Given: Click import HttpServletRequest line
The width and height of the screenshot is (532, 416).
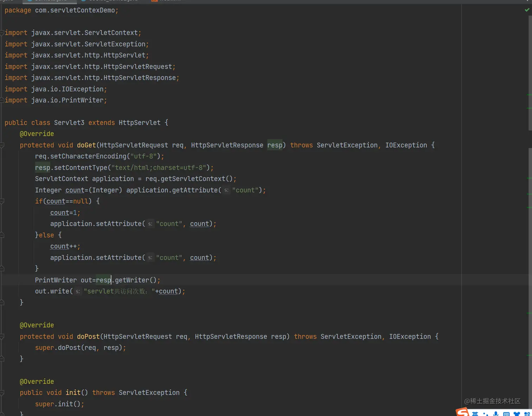Looking at the screenshot, I should tap(90, 67).
